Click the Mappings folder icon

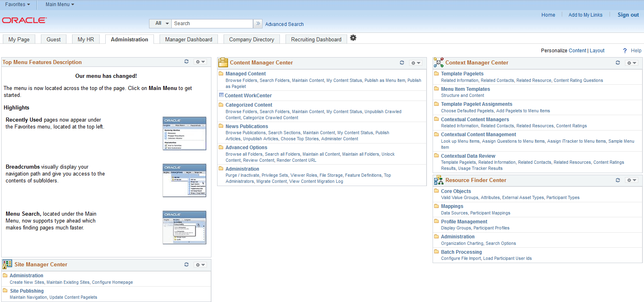(437, 206)
